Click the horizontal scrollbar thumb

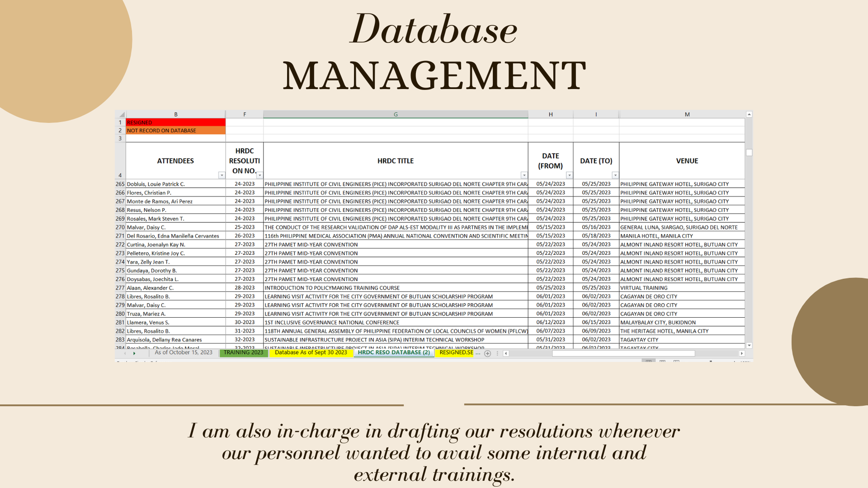click(623, 354)
